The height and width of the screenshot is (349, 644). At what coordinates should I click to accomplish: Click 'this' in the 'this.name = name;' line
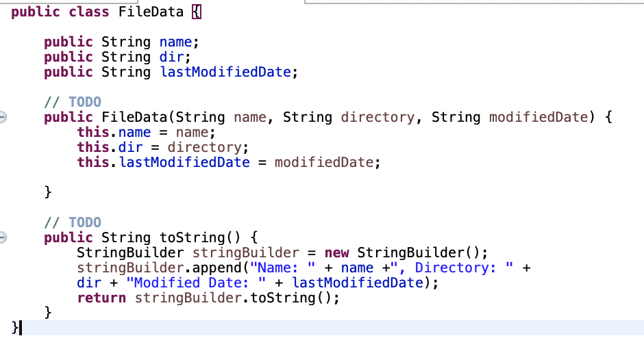(92, 132)
